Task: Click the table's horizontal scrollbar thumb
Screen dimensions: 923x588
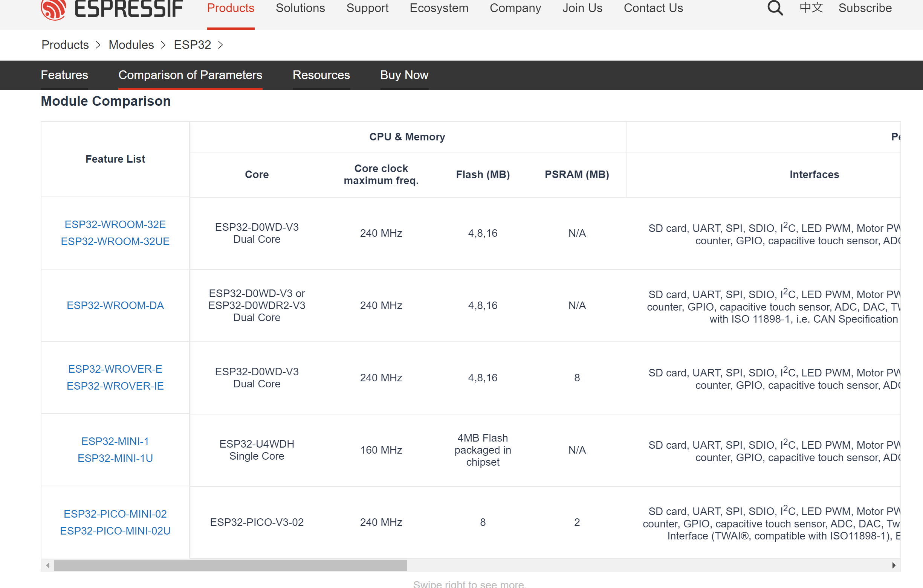Action: 230,565
